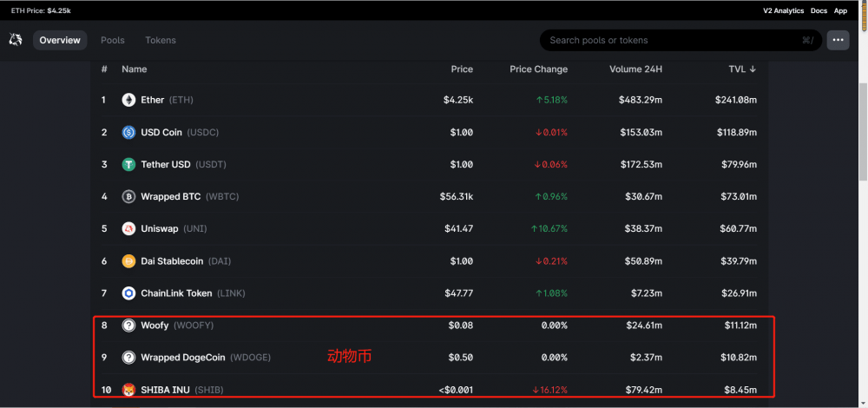Click the Wrapped BTC token icon
Image resolution: width=868 pixels, height=408 pixels.
[x=128, y=197]
